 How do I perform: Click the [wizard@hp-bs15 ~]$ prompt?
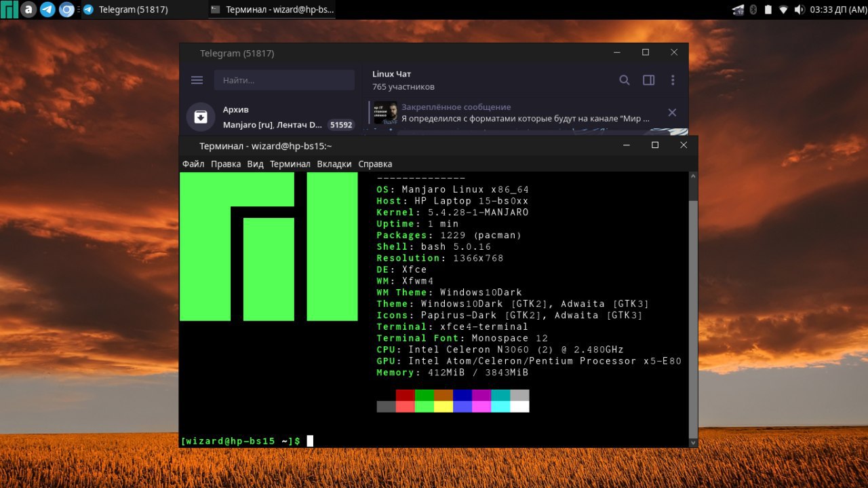click(241, 441)
